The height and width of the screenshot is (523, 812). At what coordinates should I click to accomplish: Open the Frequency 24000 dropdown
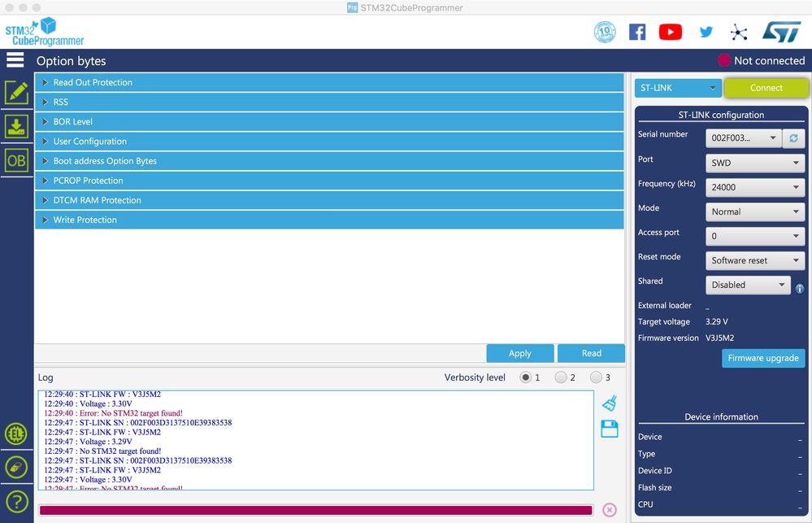755,187
